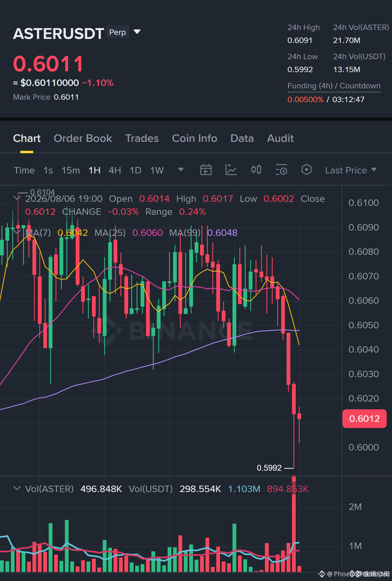The width and height of the screenshot is (392, 581).
Task: Click the 24h Low value 0.5992
Action: (300, 69)
